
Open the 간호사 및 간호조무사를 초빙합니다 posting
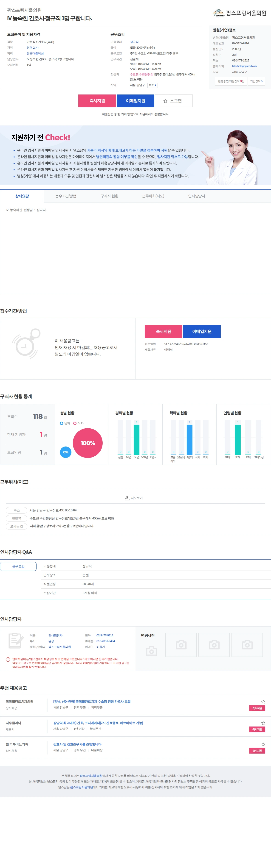tap(78, 744)
